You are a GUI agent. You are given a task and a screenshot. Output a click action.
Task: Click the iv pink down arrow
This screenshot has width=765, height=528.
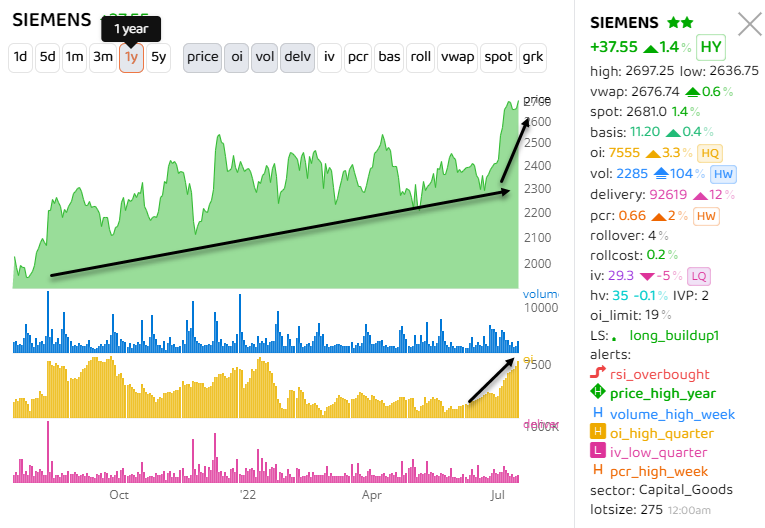647,277
